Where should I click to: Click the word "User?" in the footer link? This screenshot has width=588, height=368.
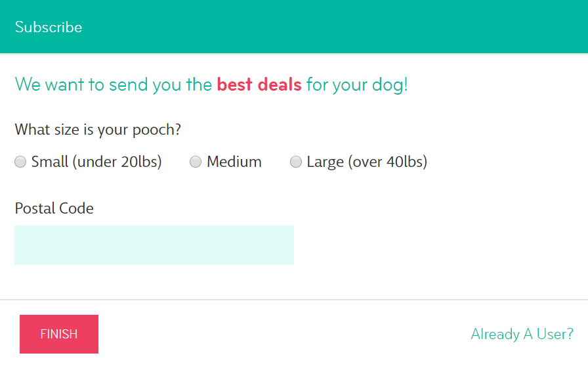point(555,334)
